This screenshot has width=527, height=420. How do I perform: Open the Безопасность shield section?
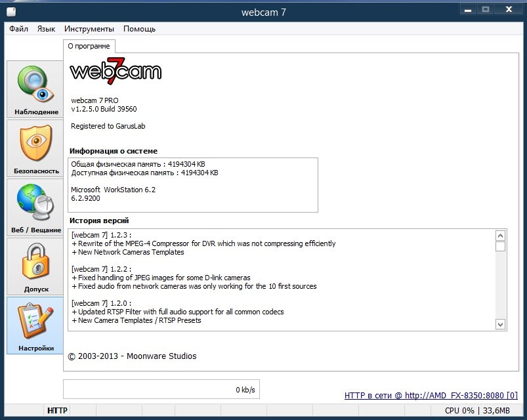click(x=36, y=148)
